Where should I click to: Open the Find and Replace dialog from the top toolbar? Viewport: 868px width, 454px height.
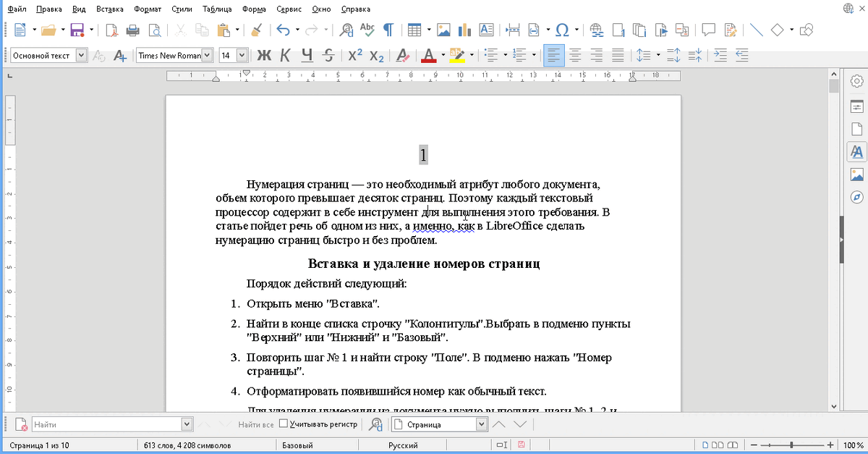click(346, 30)
